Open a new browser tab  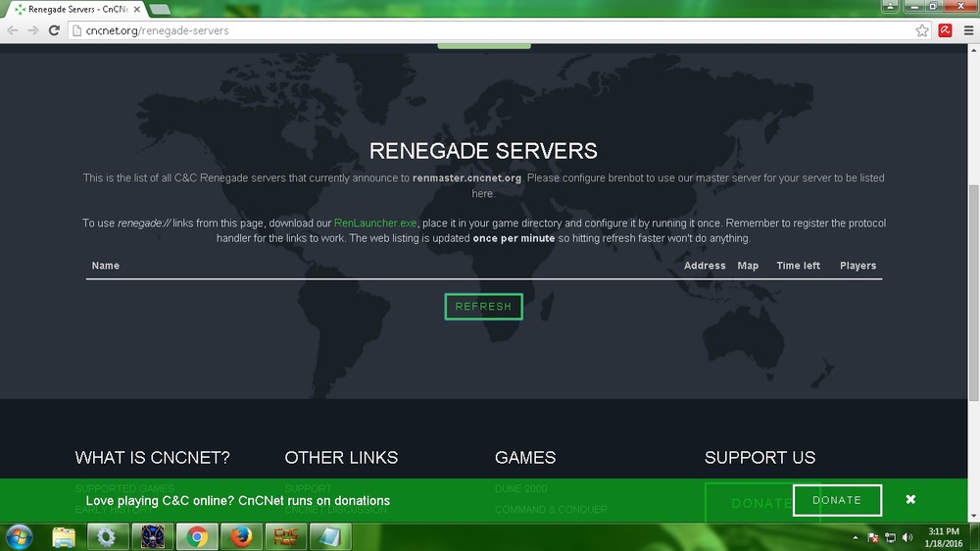(x=160, y=10)
